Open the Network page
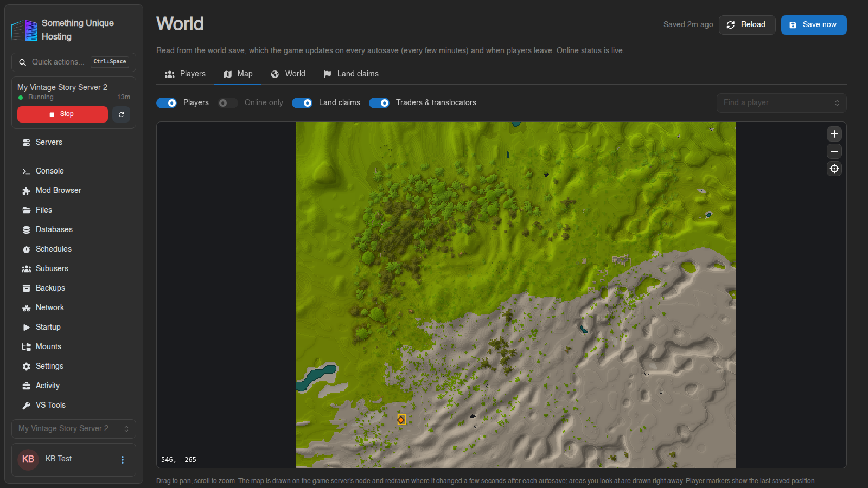The image size is (868, 488). click(x=74, y=307)
